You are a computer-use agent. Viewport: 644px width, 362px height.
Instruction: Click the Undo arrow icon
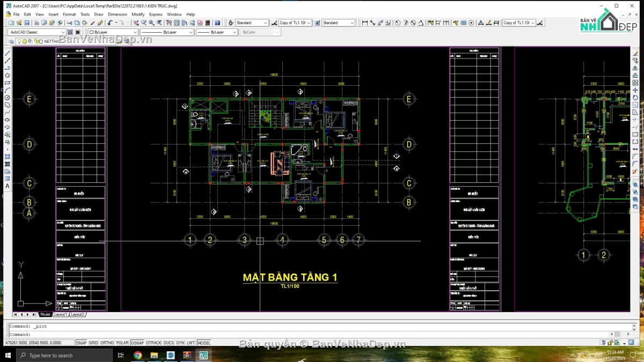pos(110,23)
